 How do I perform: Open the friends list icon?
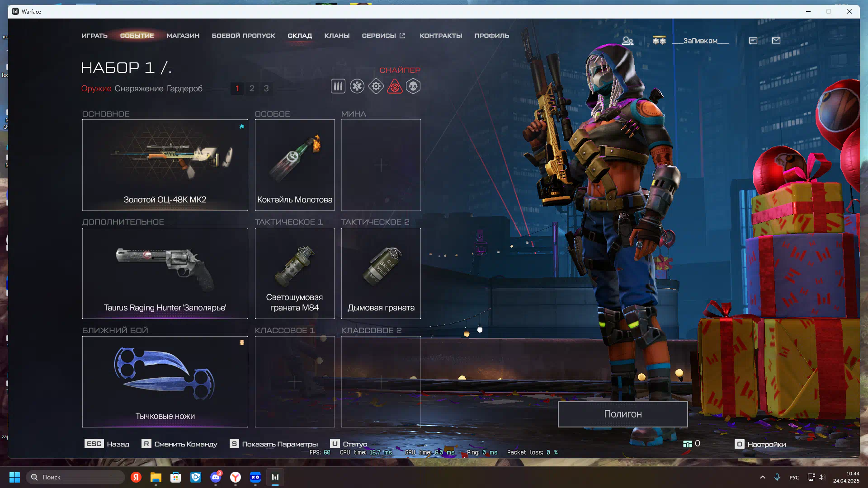(x=627, y=41)
